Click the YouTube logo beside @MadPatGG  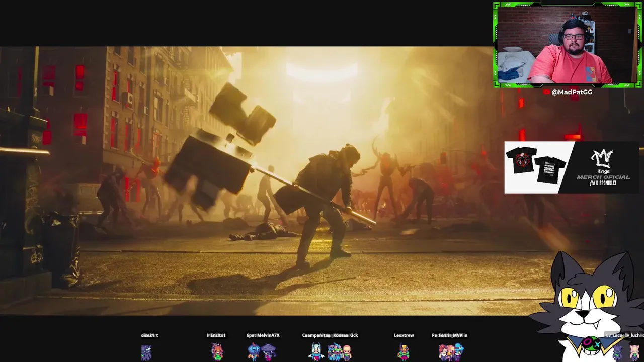pos(547,92)
